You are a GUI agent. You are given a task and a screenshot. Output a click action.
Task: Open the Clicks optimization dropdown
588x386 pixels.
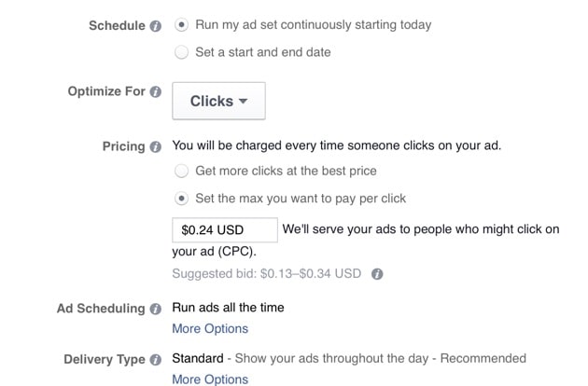(218, 101)
